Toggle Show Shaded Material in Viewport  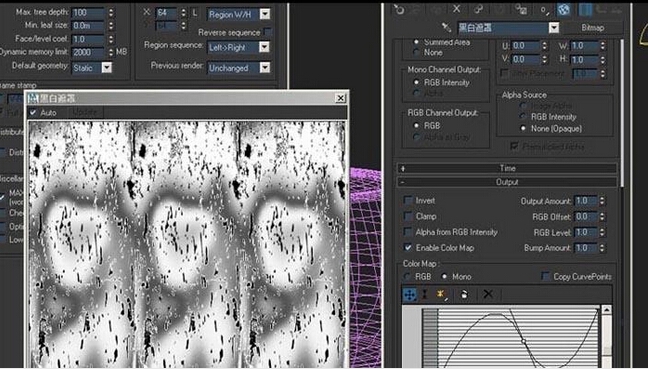564,9
